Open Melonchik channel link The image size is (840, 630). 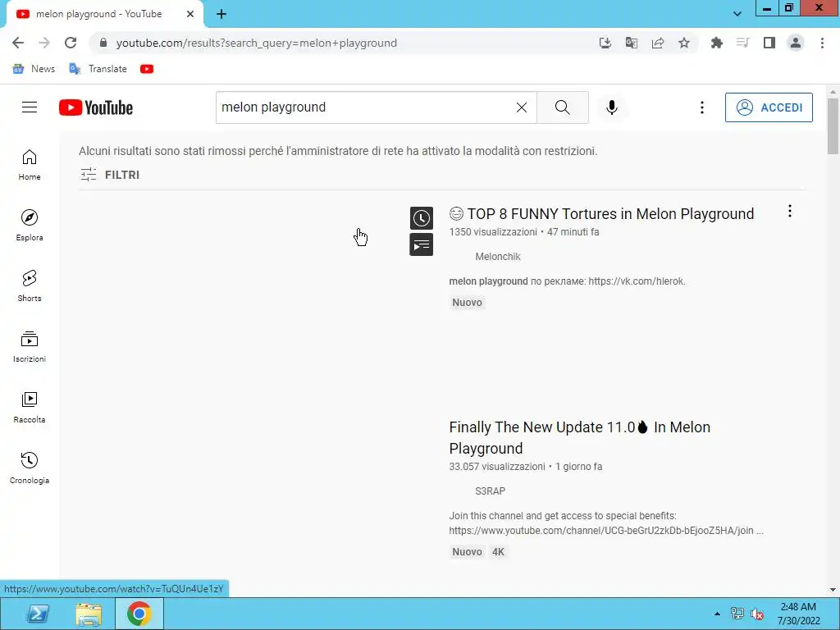498,257
